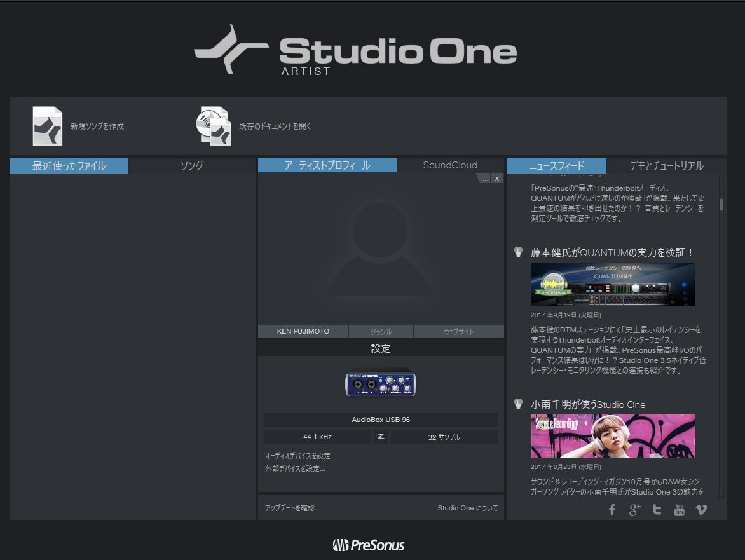The height and width of the screenshot is (560, 745).
Task: Click the ウェブサイト field
Action: click(x=458, y=332)
